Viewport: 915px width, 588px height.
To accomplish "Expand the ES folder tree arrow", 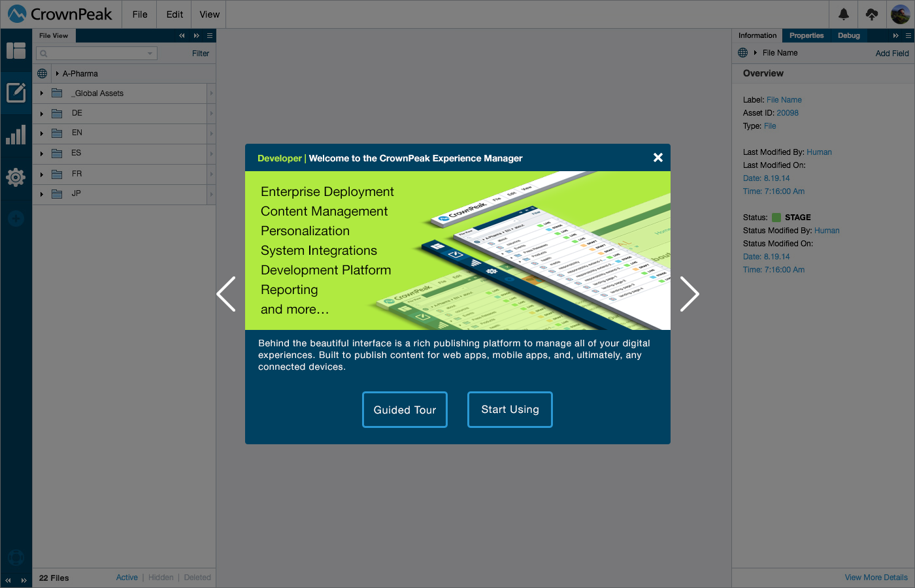I will pyautogui.click(x=41, y=154).
